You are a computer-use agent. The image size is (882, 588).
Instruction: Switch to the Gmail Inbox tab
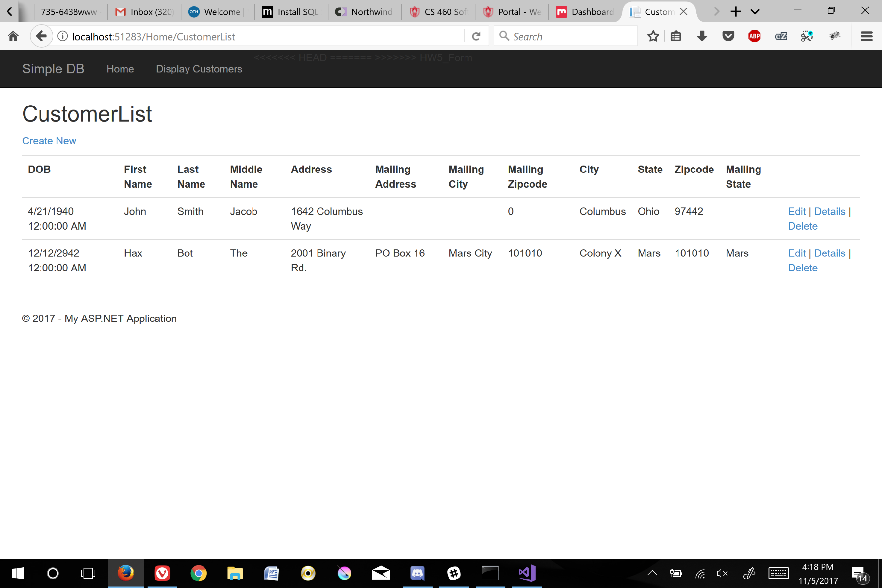(x=144, y=11)
